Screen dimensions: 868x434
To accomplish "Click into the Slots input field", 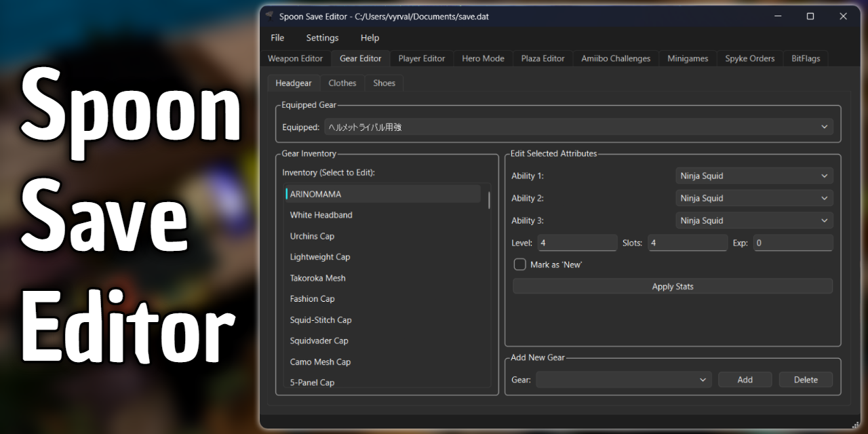I will pos(688,243).
